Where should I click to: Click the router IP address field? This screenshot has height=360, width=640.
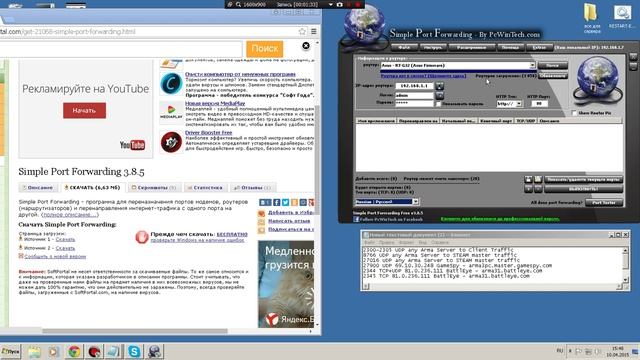[414, 86]
